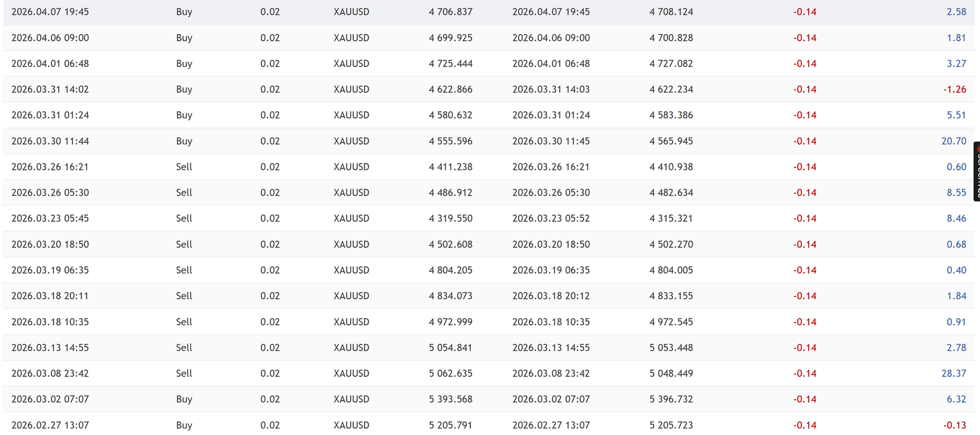Image resolution: width=980 pixels, height=435 pixels.
Task: Click the -0.13 loss in the last row
Action: tap(954, 425)
